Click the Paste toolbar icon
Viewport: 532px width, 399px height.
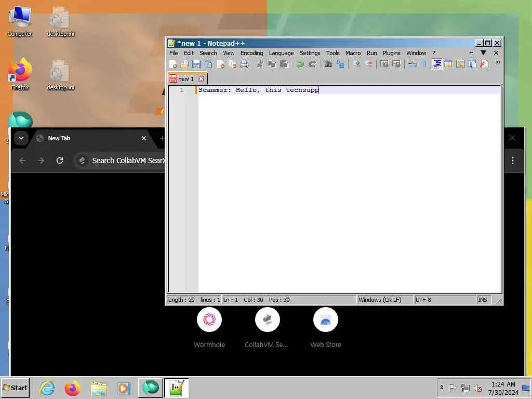[284, 64]
